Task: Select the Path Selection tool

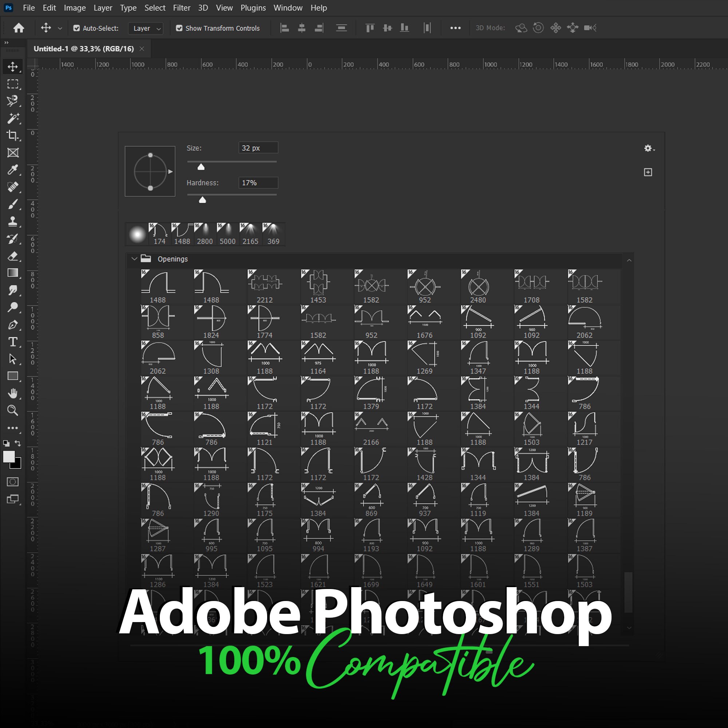Action: coord(13,359)
